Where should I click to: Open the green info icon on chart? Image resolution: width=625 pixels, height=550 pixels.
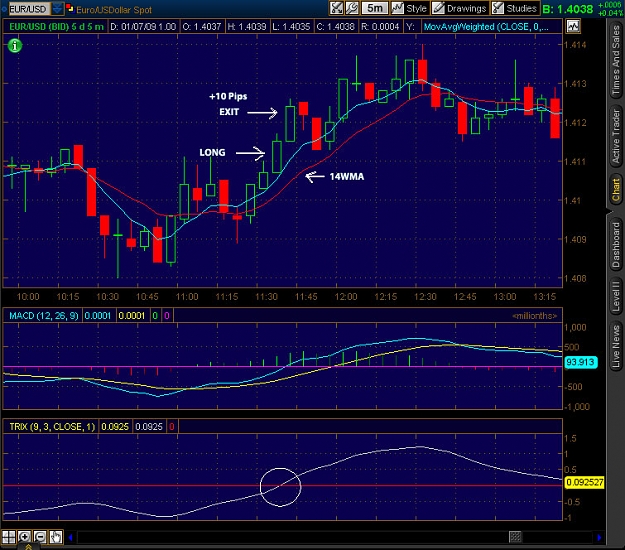[x=15, y=46]
